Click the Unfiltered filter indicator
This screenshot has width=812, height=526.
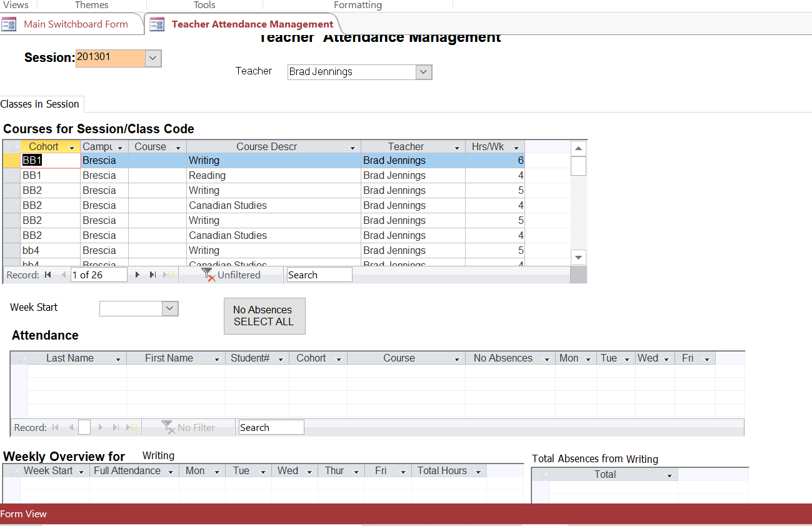pyautogui.click(x=231, y=275)
